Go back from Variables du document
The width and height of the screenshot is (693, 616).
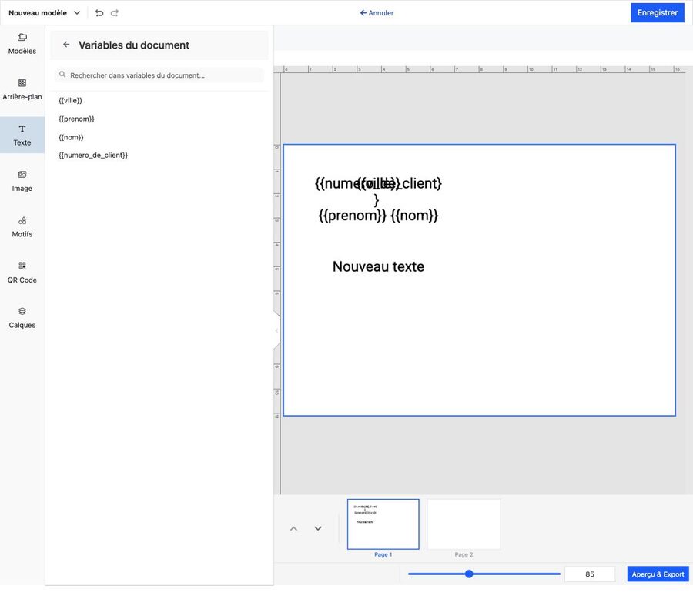click(66, 45)
